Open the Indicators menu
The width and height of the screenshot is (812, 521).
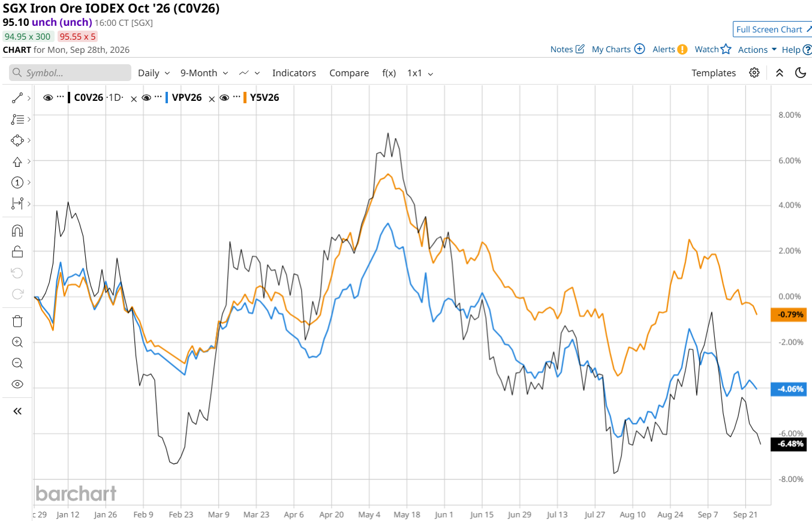tap(294, 73)
